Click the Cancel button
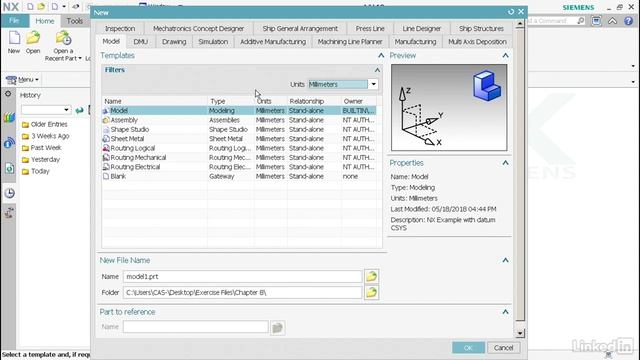Viewport: 640px width, 360px height. (503, 348)
